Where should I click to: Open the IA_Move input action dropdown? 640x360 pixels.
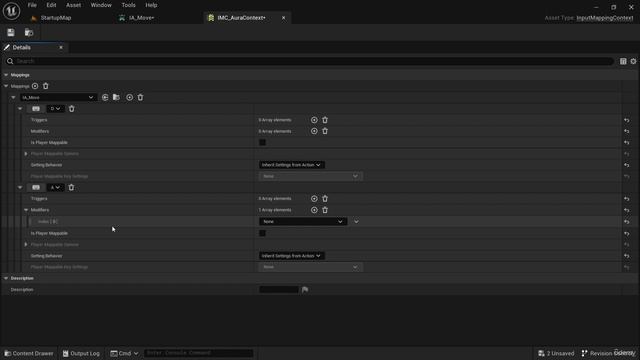click(x=58, y=98)
